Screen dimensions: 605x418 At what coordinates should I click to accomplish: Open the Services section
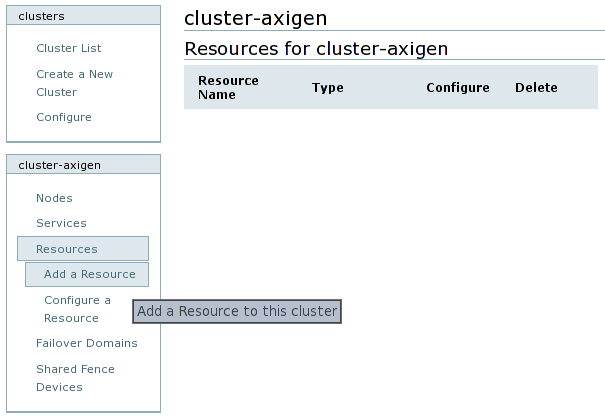[61, 223]
